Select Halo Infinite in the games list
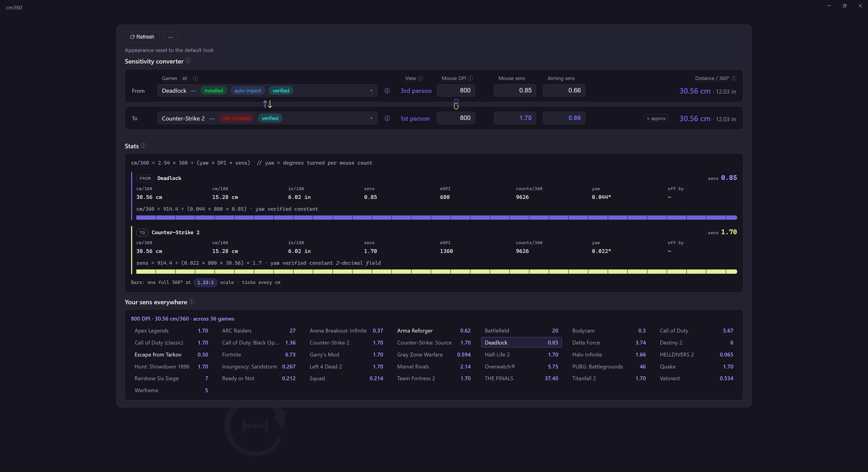 pyautogui.click(x=609, y=355)
